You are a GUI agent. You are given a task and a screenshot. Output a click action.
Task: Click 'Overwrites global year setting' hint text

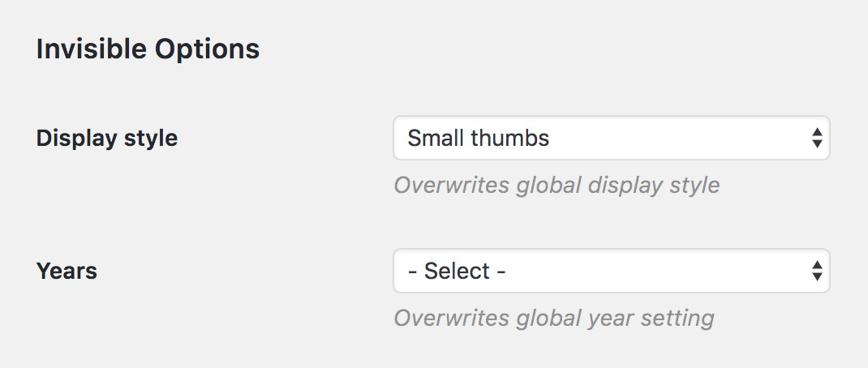click(553, 318)
